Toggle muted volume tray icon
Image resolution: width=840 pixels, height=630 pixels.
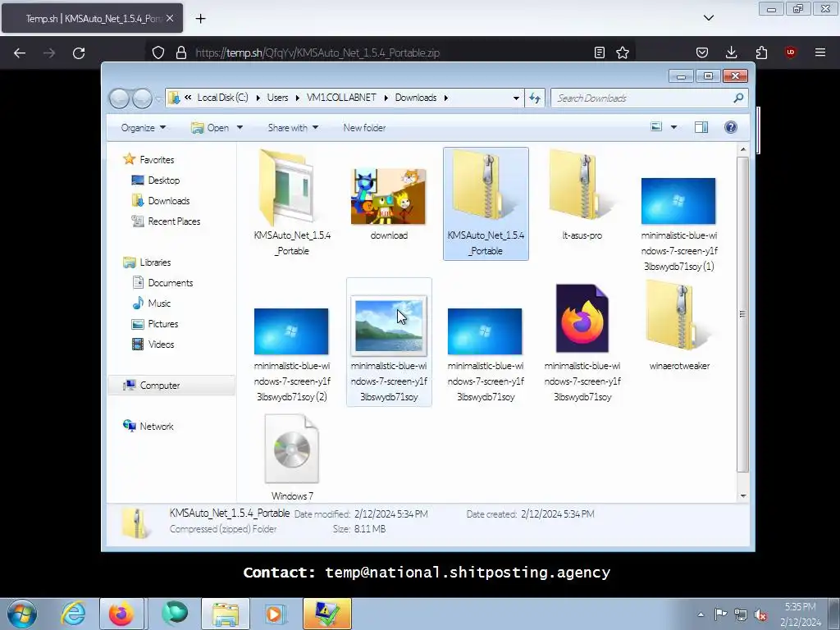tap(760, 614)
